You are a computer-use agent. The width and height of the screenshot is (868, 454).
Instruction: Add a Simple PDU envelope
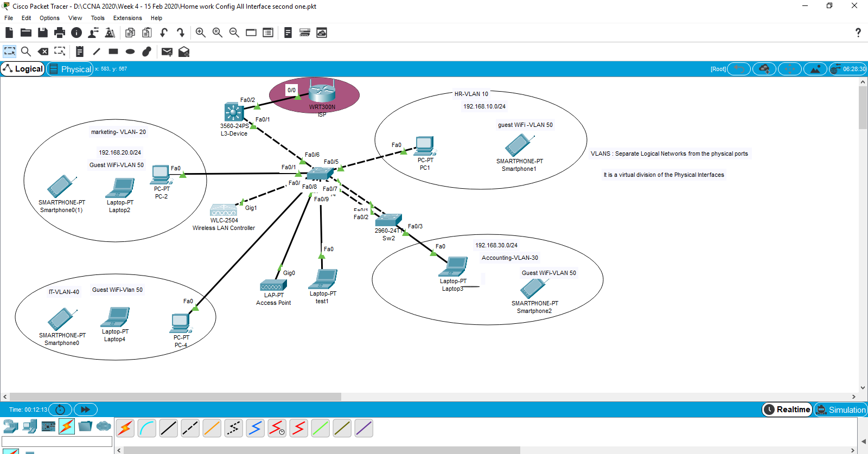pos(167,52)
